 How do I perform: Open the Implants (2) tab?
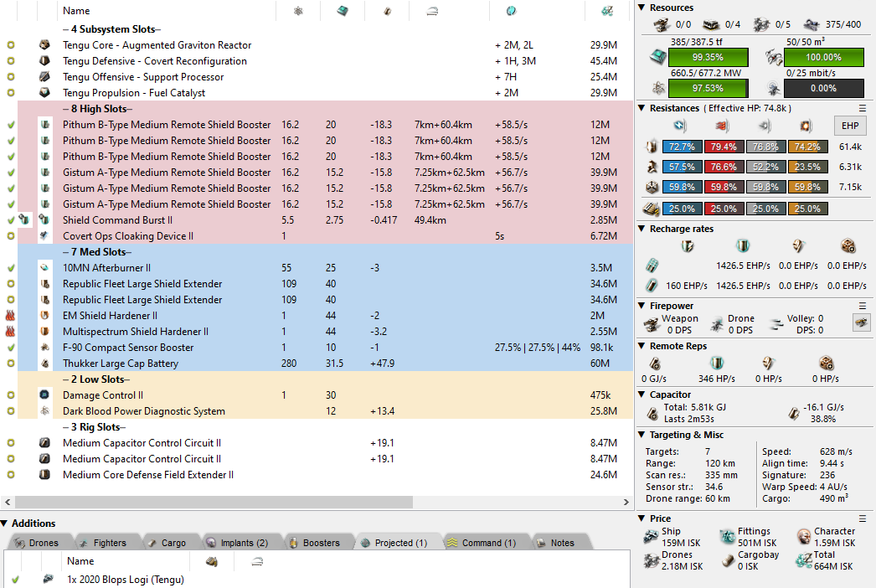(x=236, y=543)
